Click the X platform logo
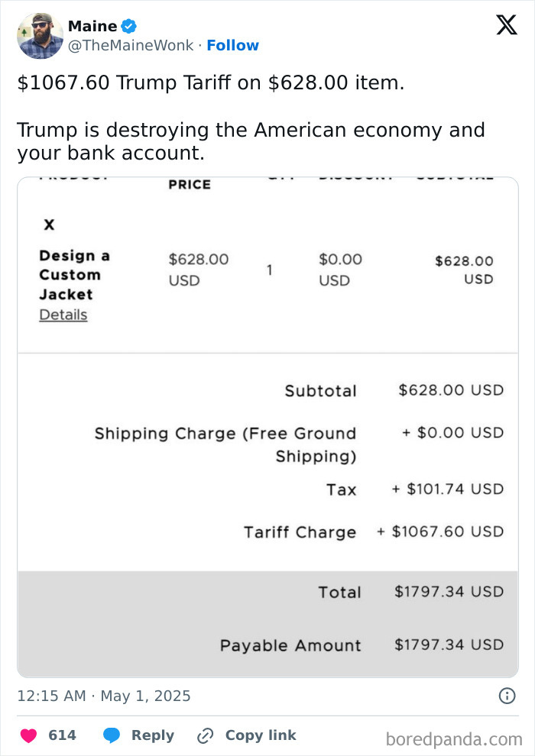The width and height of the screenshot is (535, 756). pyautogui.click(x=505, y=25)
